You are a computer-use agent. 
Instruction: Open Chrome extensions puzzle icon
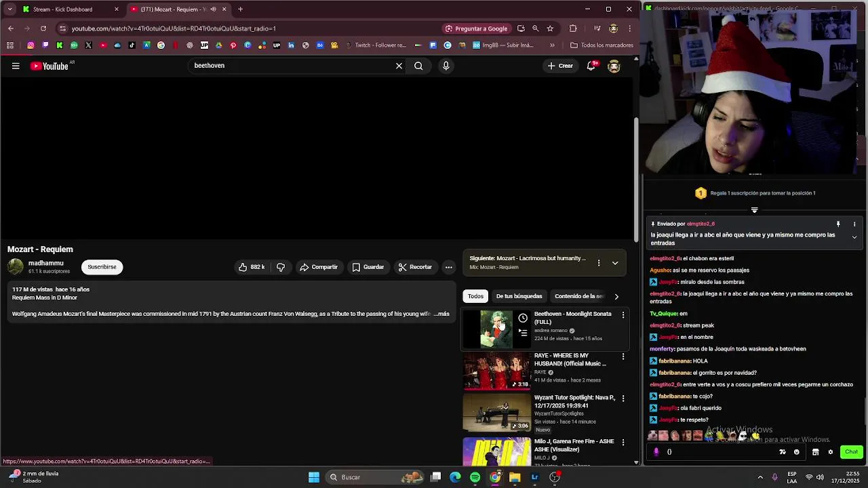[573, 28]
